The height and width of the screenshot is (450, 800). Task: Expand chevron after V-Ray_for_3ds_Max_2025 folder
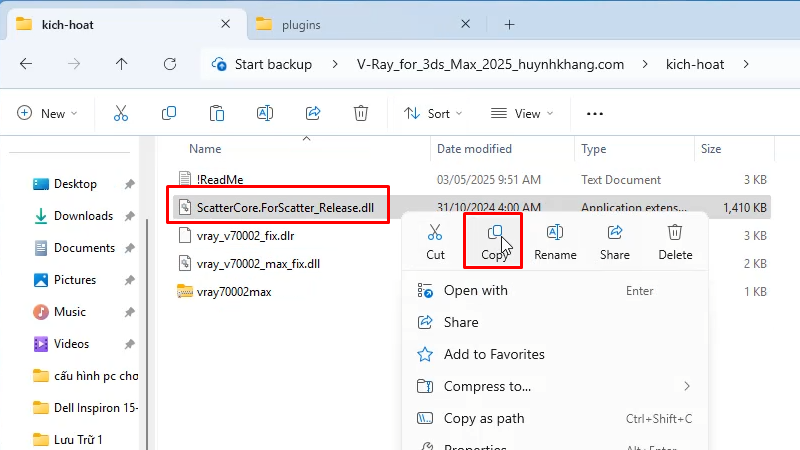(645, 64)
